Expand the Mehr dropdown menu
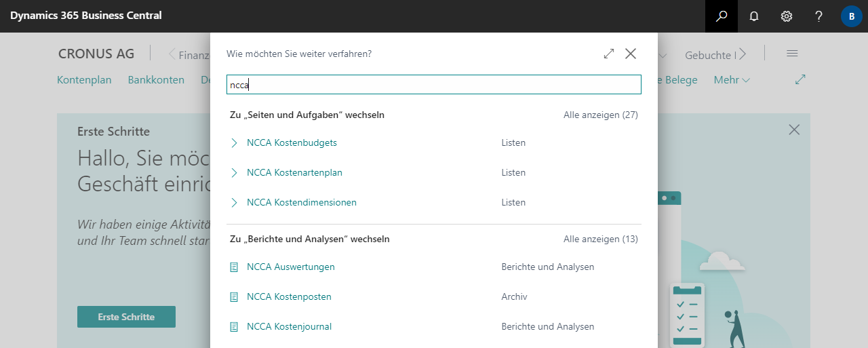The image size is (868, 348). [x=732, y=79]
